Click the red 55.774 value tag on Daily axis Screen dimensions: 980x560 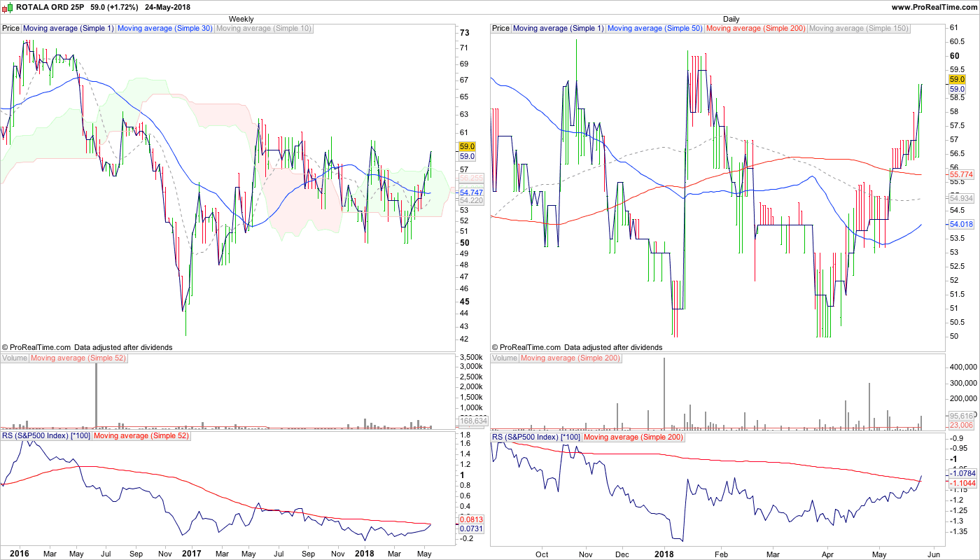point(958,174)
